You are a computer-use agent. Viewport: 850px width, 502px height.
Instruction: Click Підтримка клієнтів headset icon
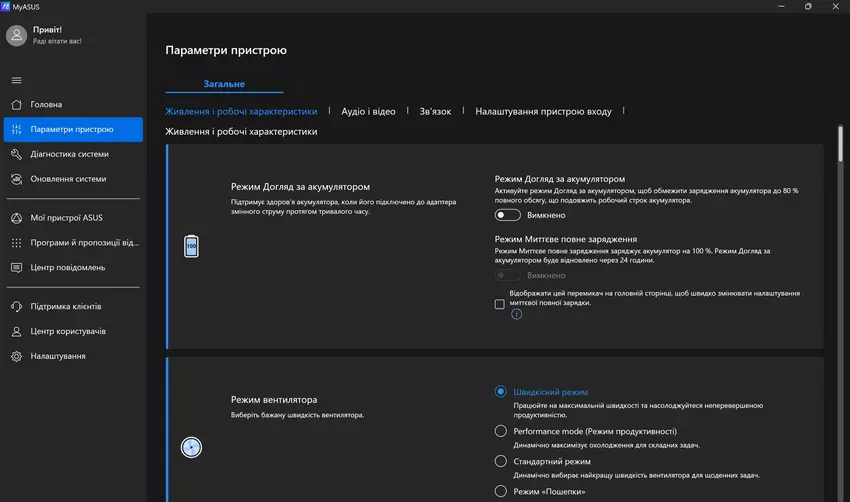coord(16,306)
